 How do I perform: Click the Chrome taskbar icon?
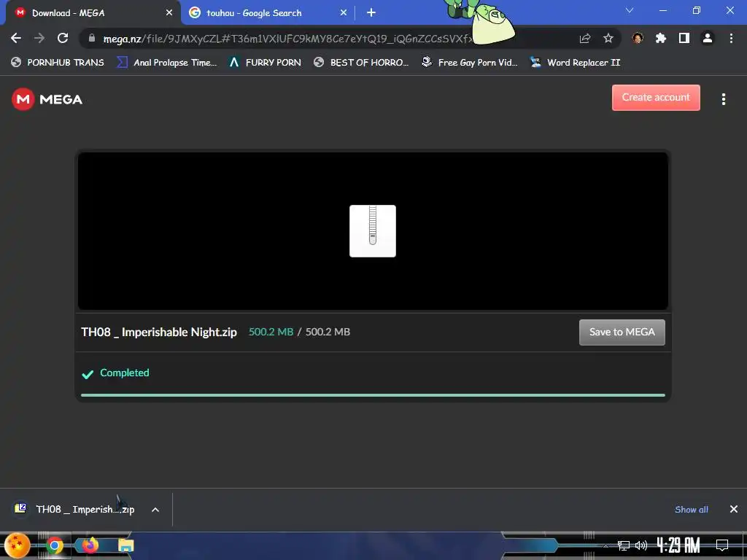click(x=55, y=545)
